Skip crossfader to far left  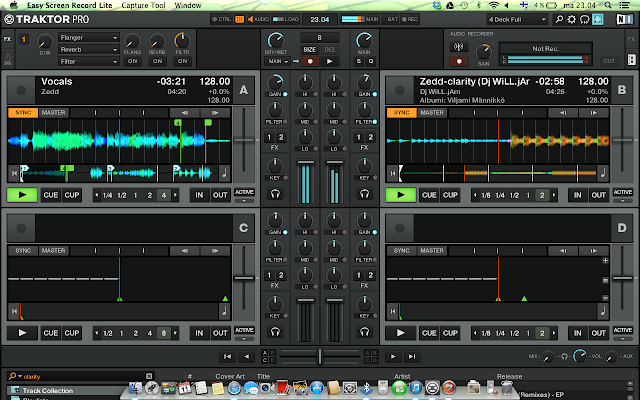click(x=227, y=356)
